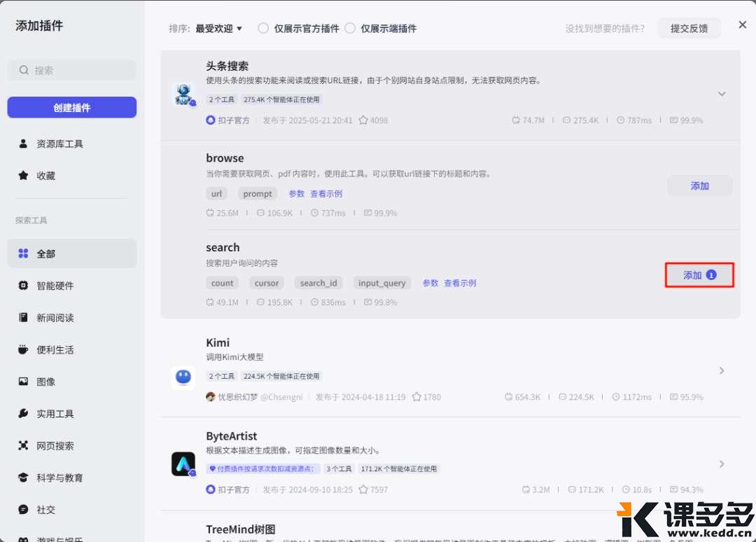The width and height of the screenshot is (756, 542).
Task: Click the 全部 grid icon
Action: click(23, 253)
